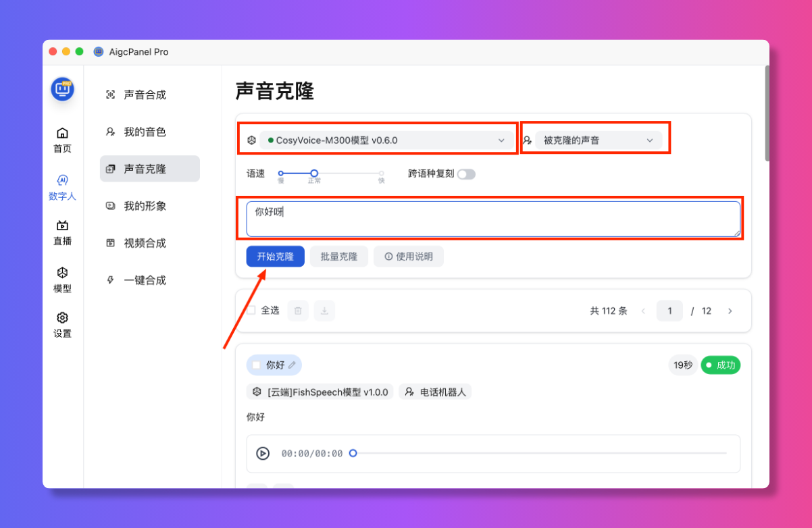Click the 批量克隆 batch clone button

[x=338, y=256]
